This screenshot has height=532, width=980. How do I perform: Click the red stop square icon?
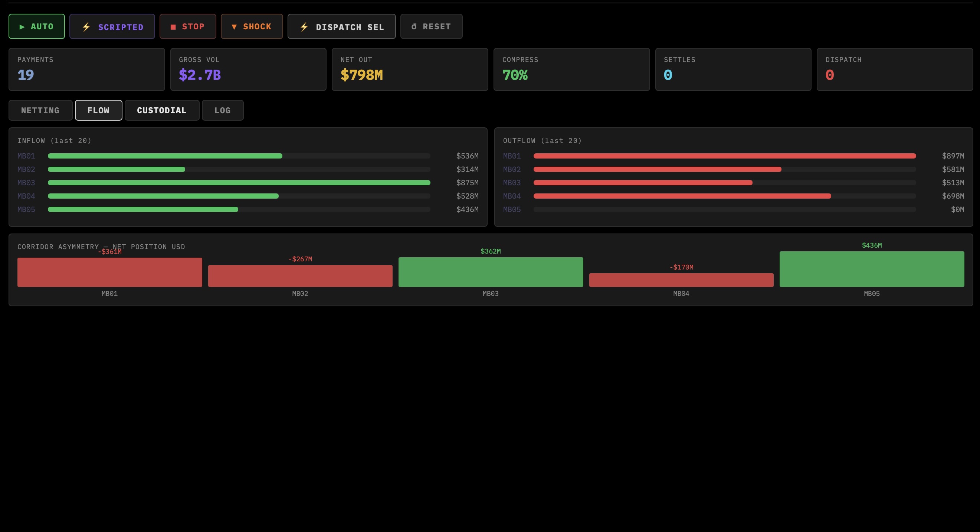click(x=174, y=26)
